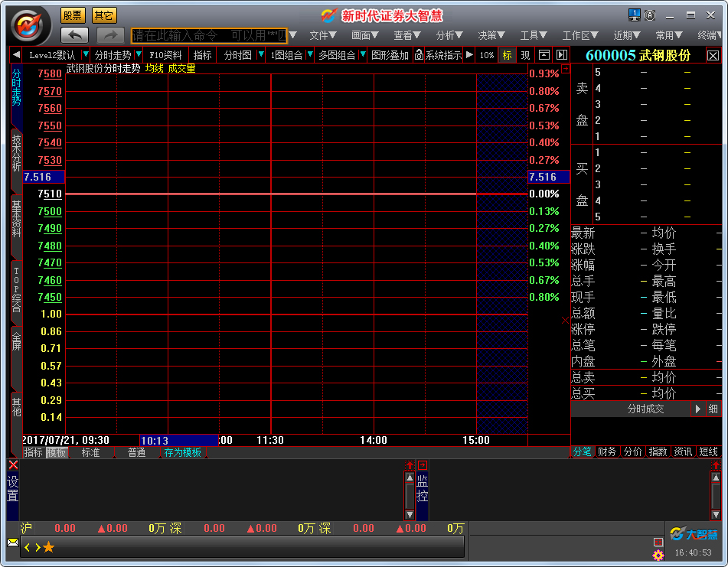Switch to the 股票 mode button
The image size is (728, 567).
point(73,15)
